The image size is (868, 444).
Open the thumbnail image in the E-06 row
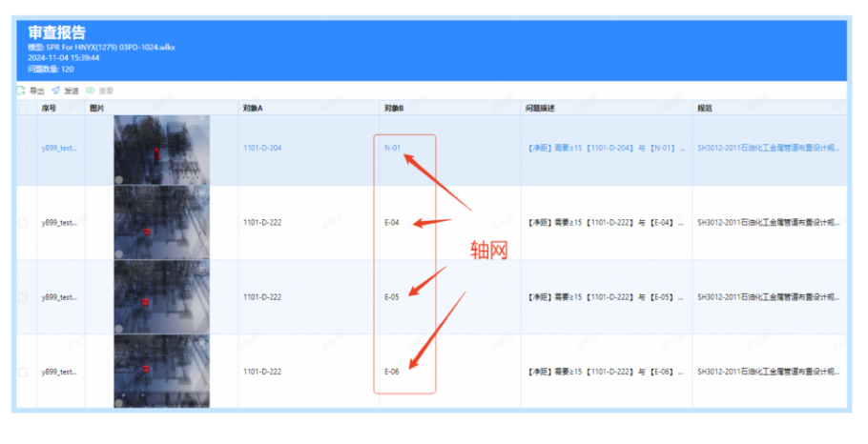click(x=161, y=372)
